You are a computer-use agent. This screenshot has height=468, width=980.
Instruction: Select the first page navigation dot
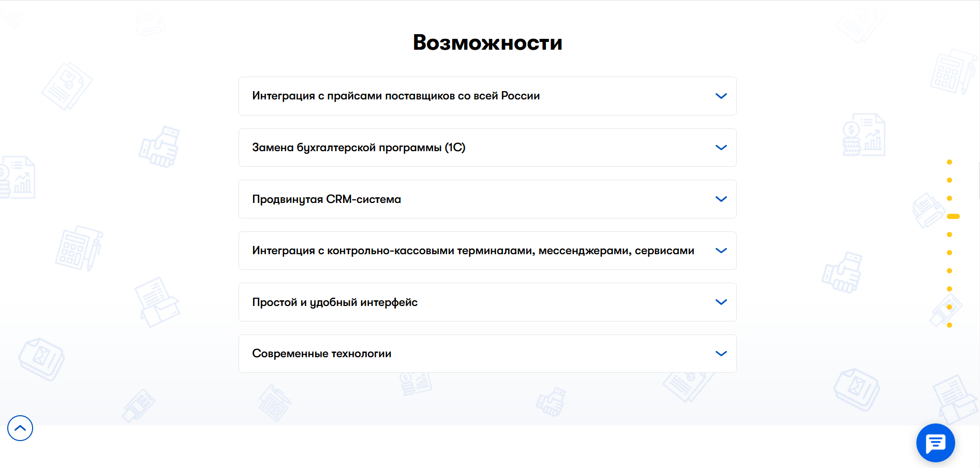click(949, 162)
